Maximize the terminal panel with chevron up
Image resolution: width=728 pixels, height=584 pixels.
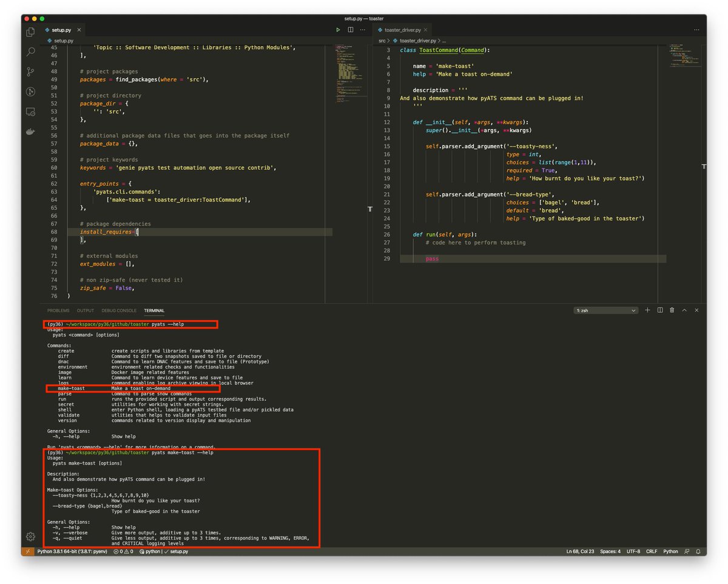pos(684,310)
